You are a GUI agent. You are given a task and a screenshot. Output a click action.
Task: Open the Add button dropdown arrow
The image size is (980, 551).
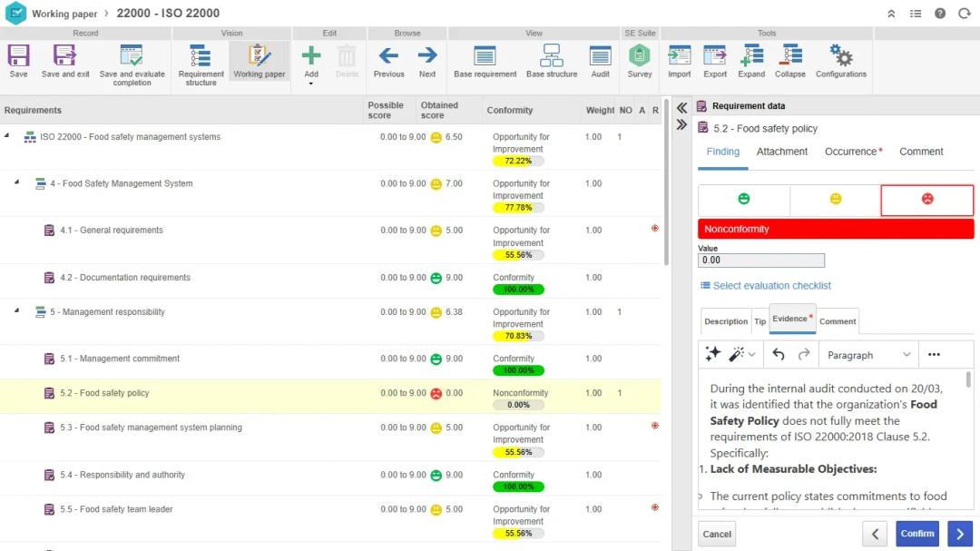click(311, 84)
